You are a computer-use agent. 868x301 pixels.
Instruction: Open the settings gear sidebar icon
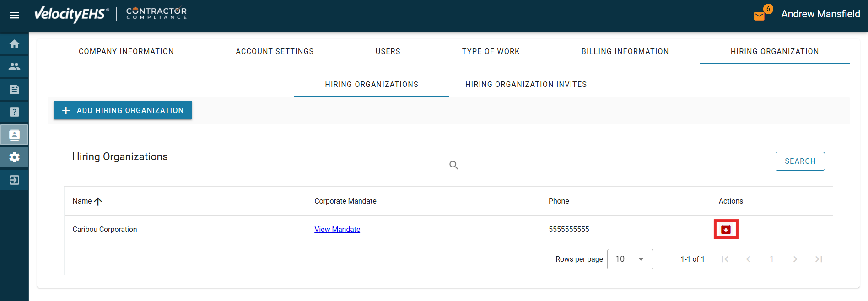[x=14, y=157]
